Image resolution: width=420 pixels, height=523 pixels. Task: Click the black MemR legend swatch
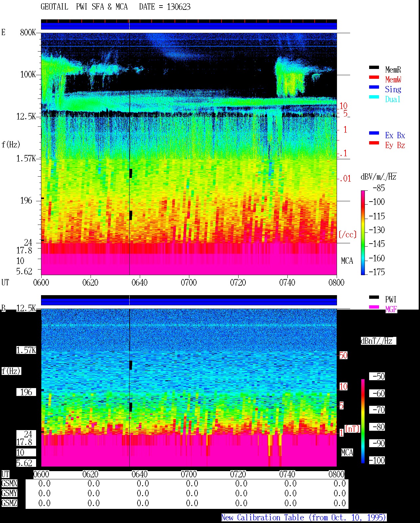(x=374, y=68)
